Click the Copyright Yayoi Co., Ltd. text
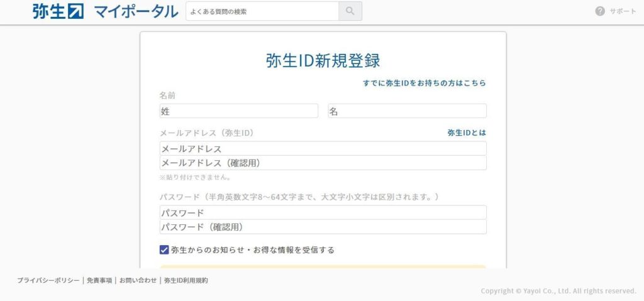Image resolution: width=644 pixels, height=301 pixels. click(558, 291)
